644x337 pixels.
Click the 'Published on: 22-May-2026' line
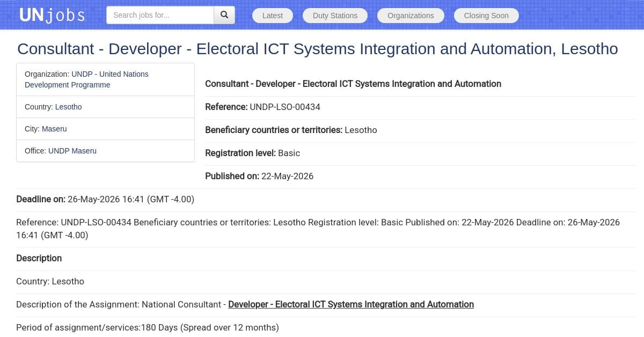click(259, 176)
